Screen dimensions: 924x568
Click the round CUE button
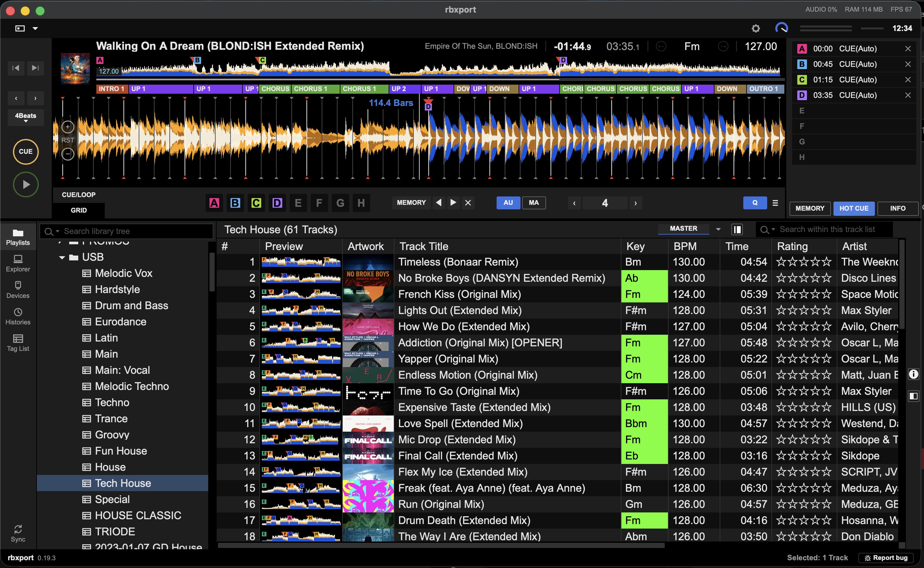pos(26,152)
